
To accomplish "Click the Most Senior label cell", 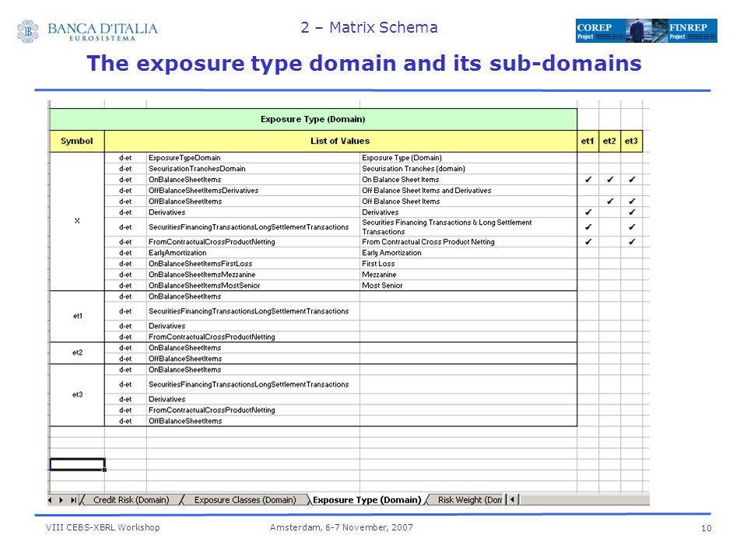I will point(468,285).
